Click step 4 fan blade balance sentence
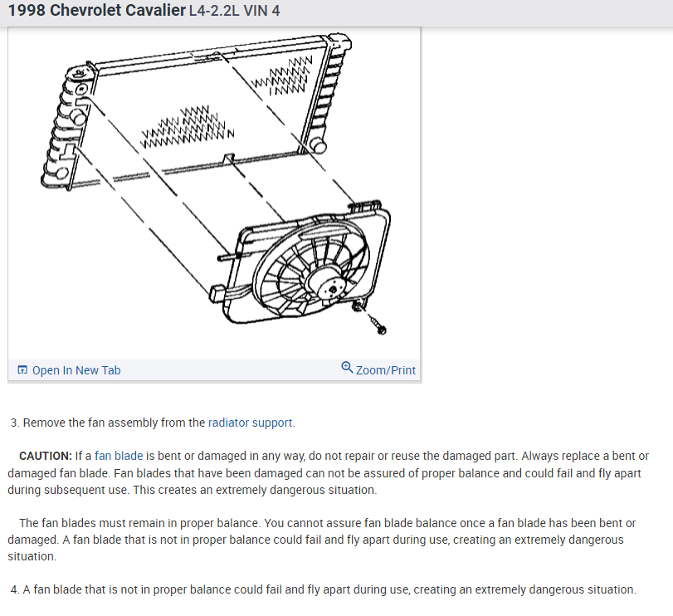This screenshot has height=616, width=673. point(323,589)
